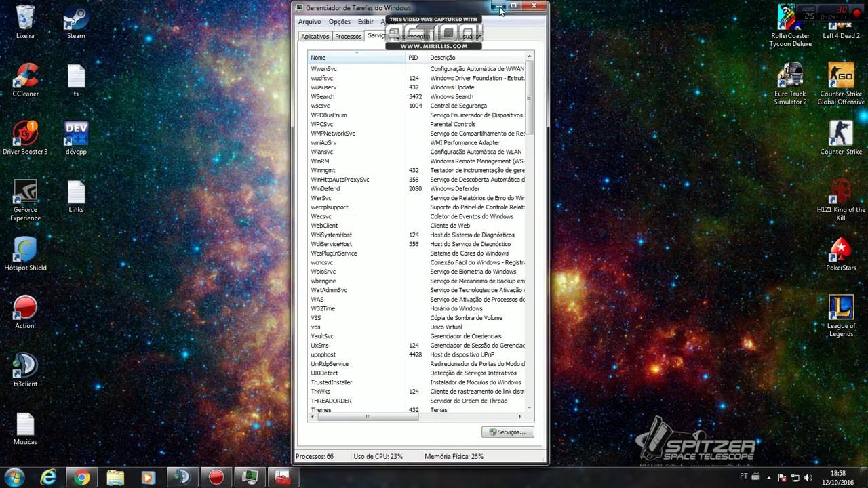The width and height of the screenshot is (868, 488).
Task: Select the devcpp desktop shortcut
Action: pyautogui.click(x=76, y=138)
